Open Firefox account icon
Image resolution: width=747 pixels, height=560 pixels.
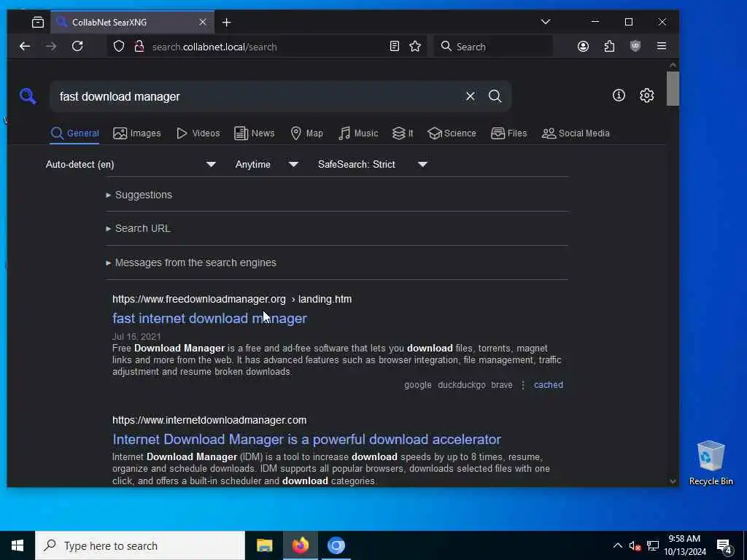pos(583,46)
